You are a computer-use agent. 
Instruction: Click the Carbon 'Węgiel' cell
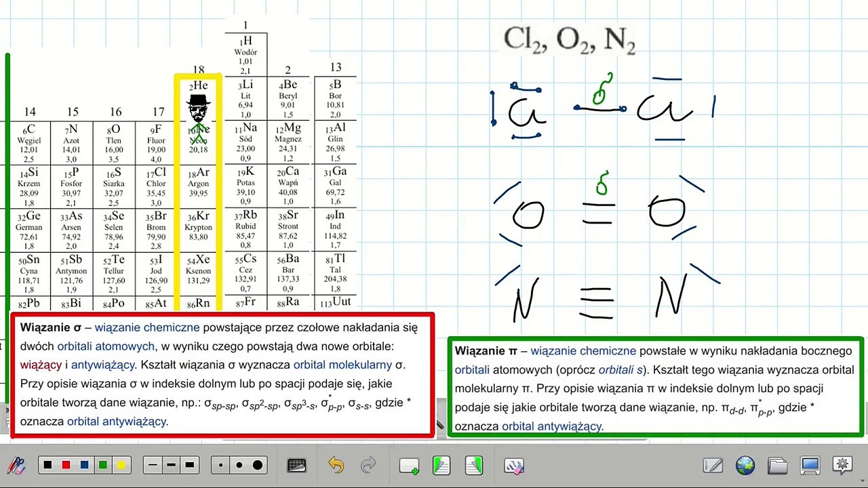(x=29, y=143)
